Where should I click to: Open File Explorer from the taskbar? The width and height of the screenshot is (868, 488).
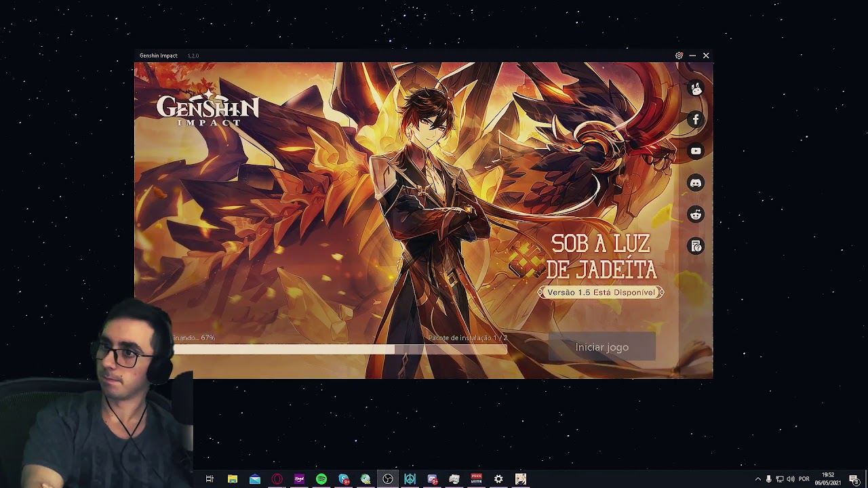pyautogui.click(x=233, y=479)
